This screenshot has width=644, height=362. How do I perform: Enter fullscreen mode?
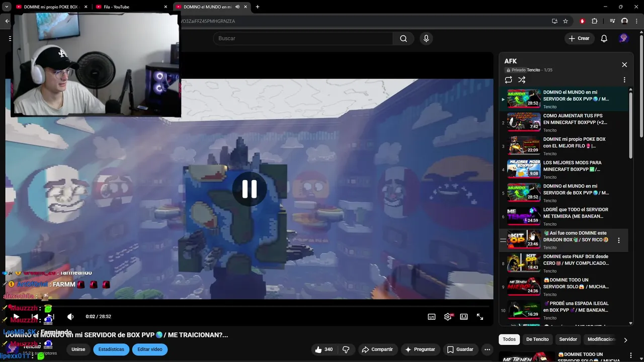(480, 317)
